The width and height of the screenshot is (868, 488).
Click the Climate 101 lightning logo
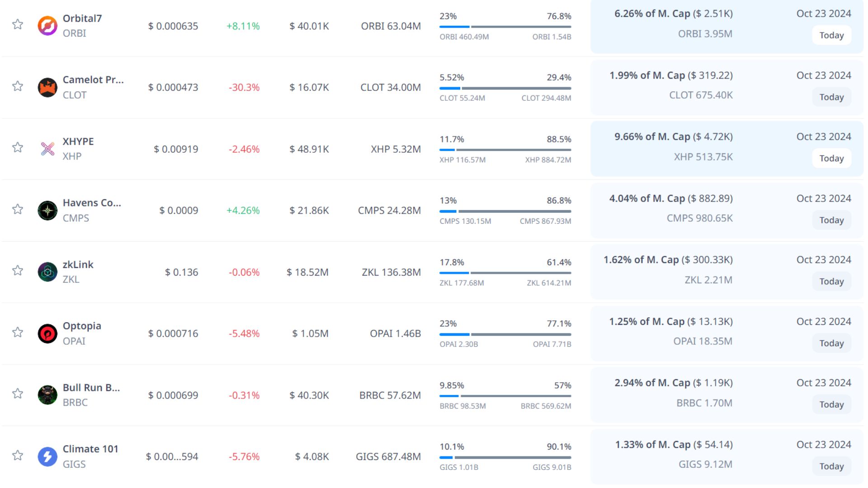click(x=47, y=456)
